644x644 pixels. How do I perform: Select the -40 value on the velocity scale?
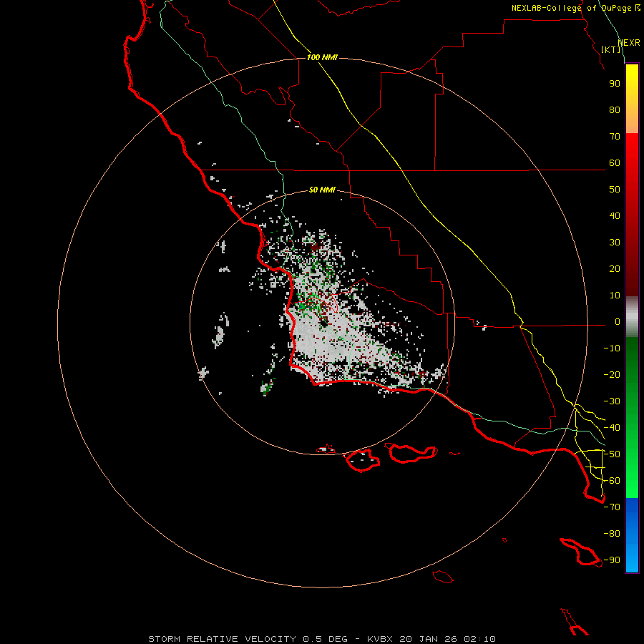coord(612,428)
